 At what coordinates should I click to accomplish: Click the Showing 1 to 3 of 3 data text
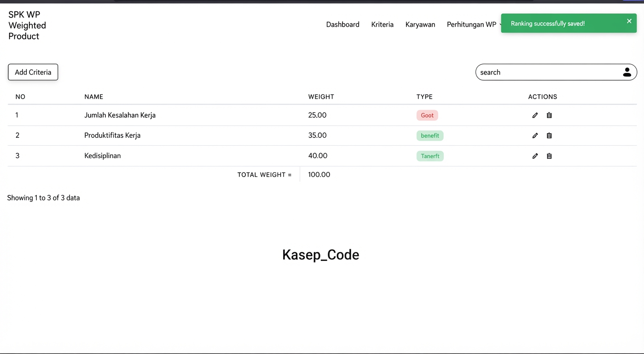(x=43, y=198)
